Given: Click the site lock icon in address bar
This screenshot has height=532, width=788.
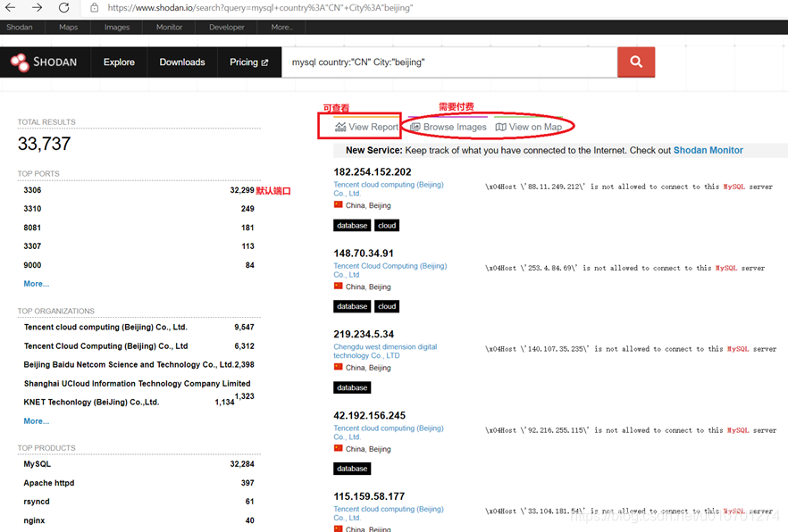Looking at the screenshot, I should pyautogui.click(x=94, y=7).
